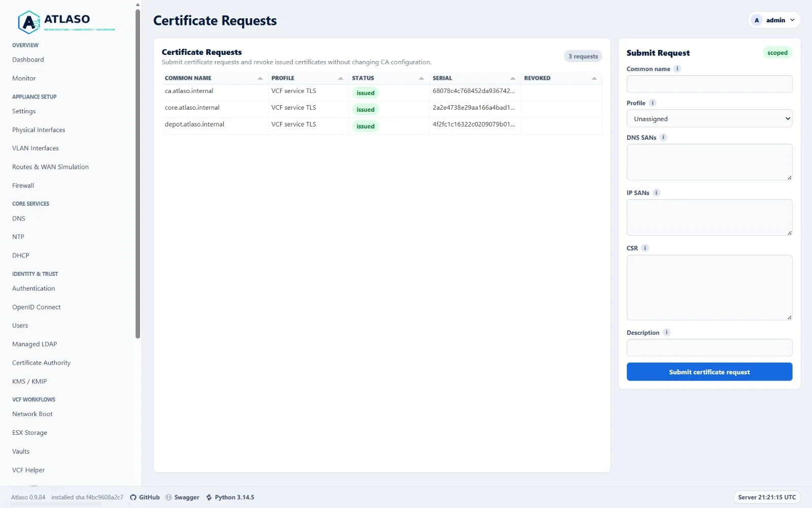Image resolution: width=812 pixels, height=508 pixels.
Task: Select the ca.atlaso.internal row
Action: click(x=382, y=92)
